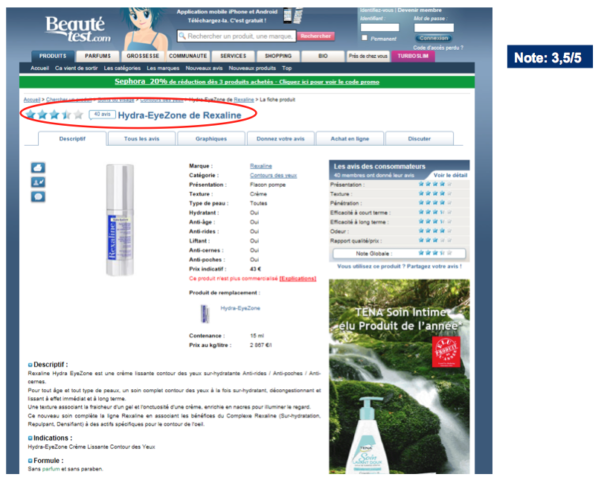This screenshot has height=480, width=610.
Task: Click the replacement product thumbnail
Action: coord(205,314)
